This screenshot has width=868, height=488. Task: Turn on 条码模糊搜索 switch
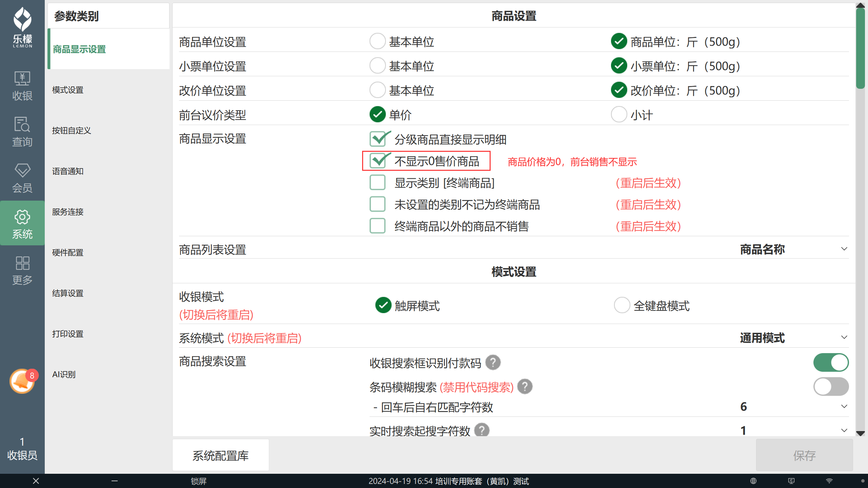[x=831, y=387]
